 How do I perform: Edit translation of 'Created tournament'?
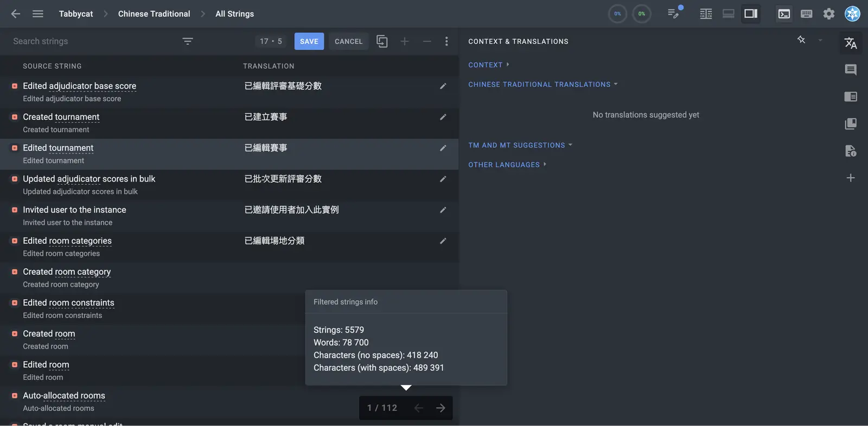[443, 117]
